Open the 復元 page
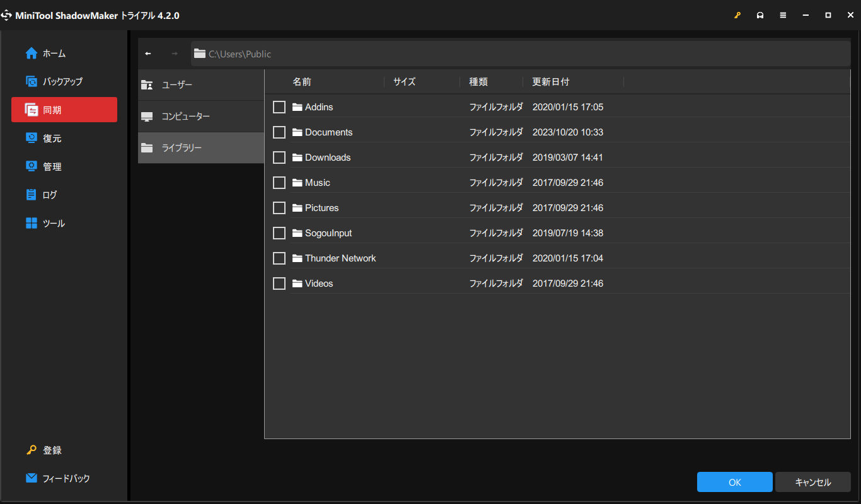Image resolution: width=861 pixels, height=504 pixels. (64, 138)
